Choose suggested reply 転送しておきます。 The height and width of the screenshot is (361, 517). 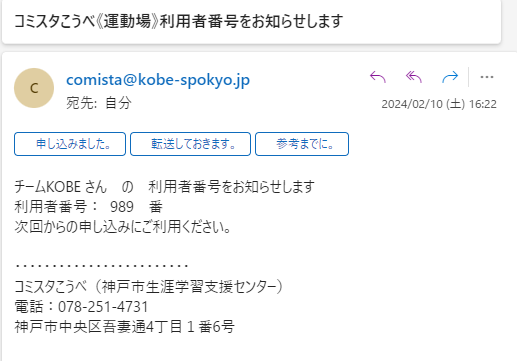click(x=190, y=144)
